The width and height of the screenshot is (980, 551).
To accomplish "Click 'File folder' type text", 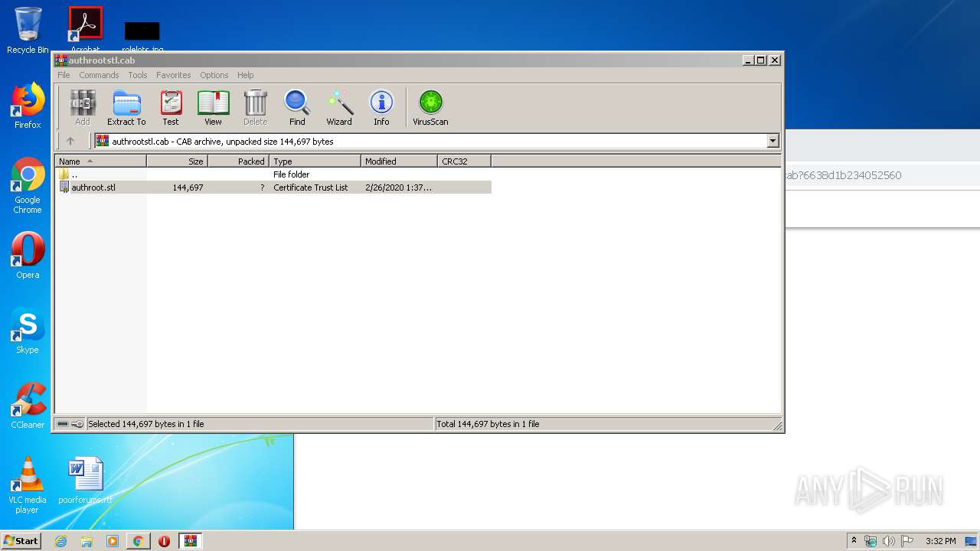I will 292,174.
